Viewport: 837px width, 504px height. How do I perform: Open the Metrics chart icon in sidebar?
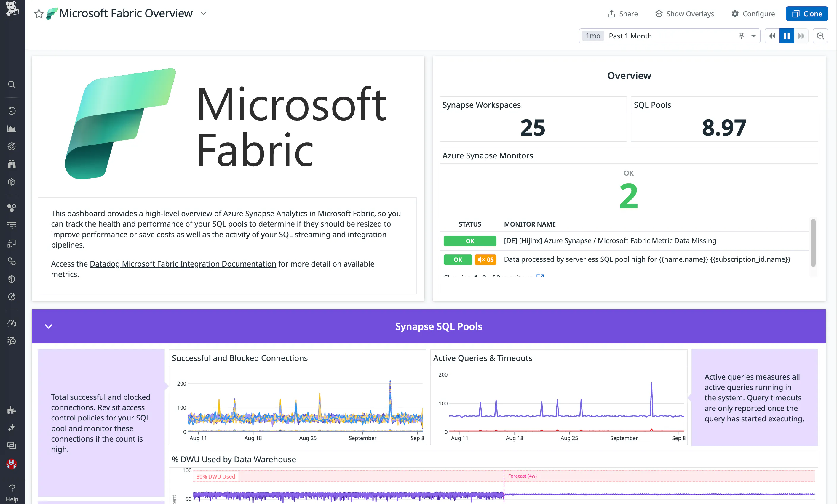click(x=12, y=129)
